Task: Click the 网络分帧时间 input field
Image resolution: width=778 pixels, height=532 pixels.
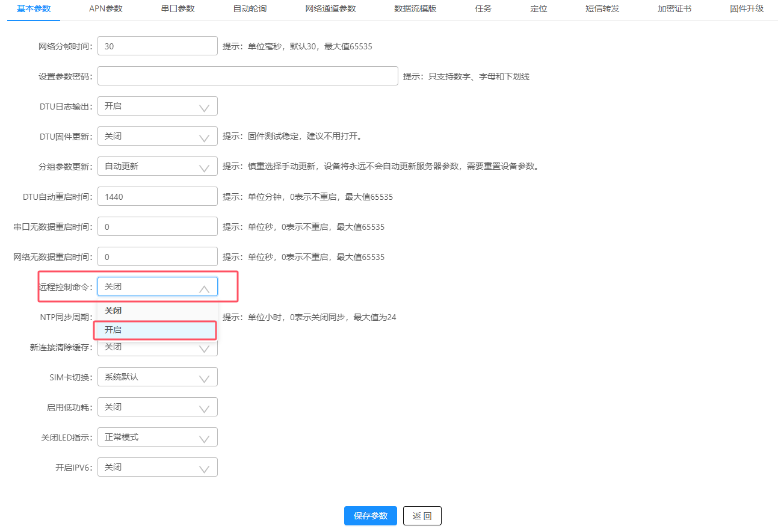Action: 157,46
